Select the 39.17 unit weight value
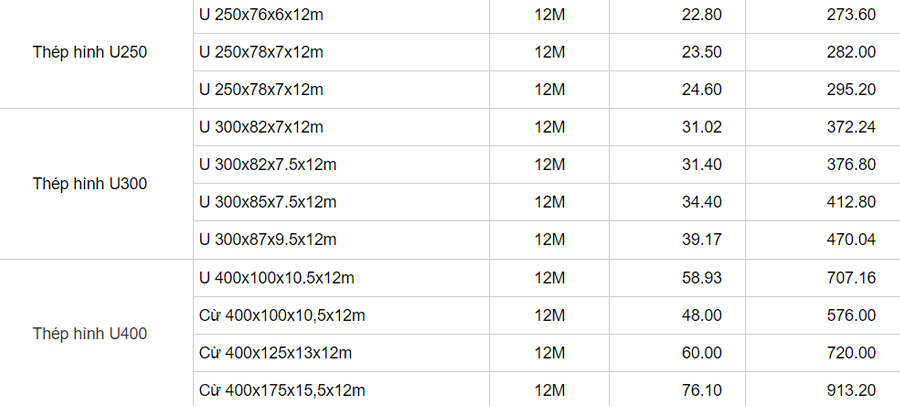 click(x=701, y=240)
